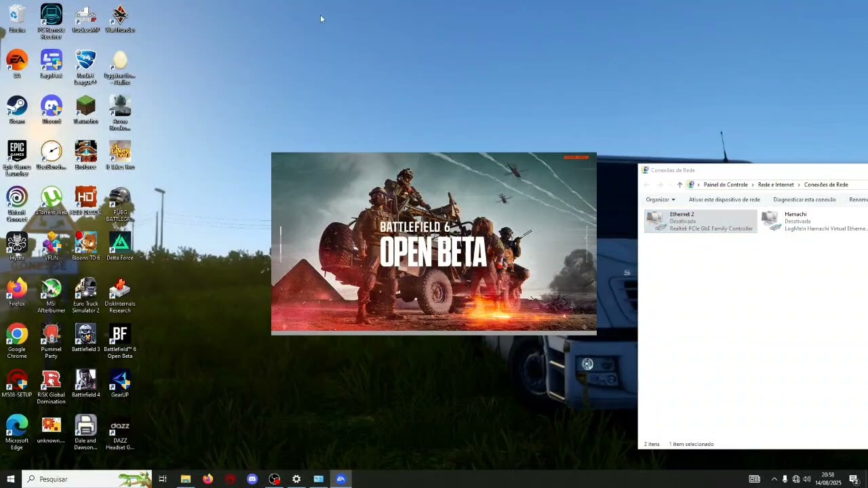Launch Broforce desktop shortcut
This screenshot has width=868, height=488.
pyautogui.click(x=85, y=155)
